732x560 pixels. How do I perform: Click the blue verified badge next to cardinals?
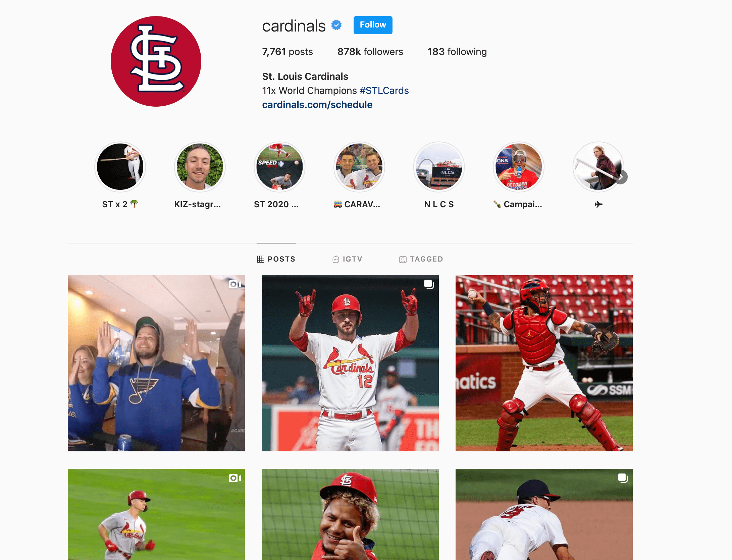pyautogui.click(x=336, y=25)
